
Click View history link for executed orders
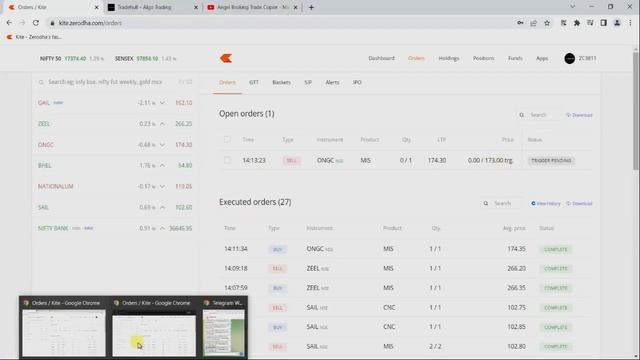coord(546,203)
